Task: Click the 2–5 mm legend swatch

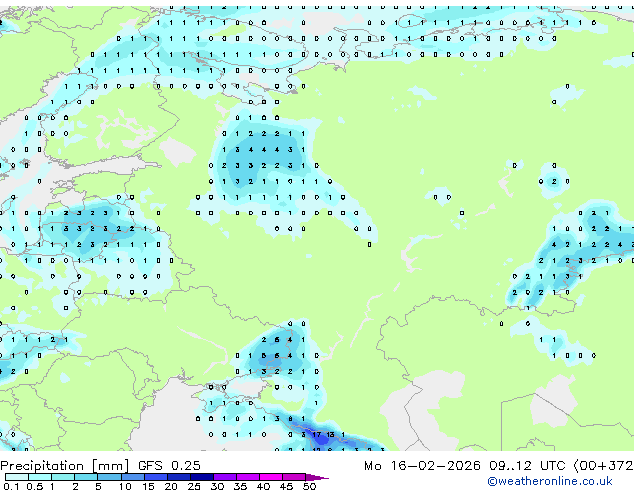Action: [x=86, y=477]
